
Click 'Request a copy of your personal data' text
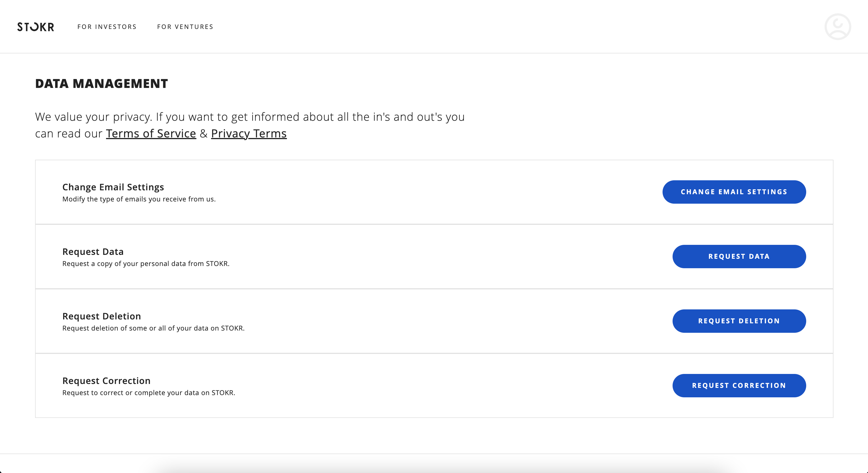[x=146, y=263]
